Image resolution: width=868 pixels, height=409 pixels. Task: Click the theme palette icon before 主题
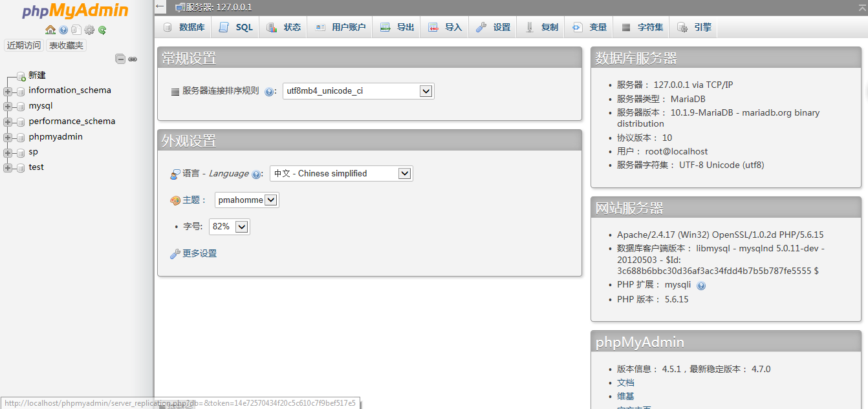pyautogui.click(x=175, y=200)
